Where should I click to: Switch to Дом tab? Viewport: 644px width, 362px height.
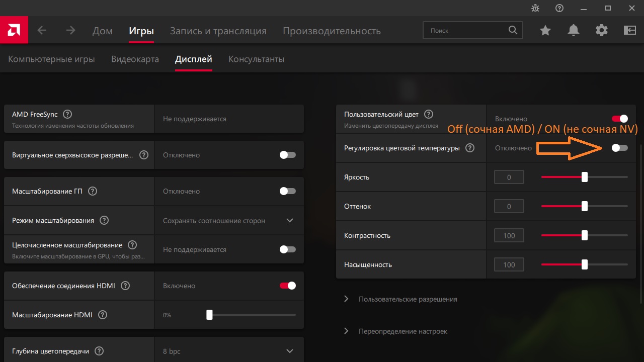(x=103, y=31)
